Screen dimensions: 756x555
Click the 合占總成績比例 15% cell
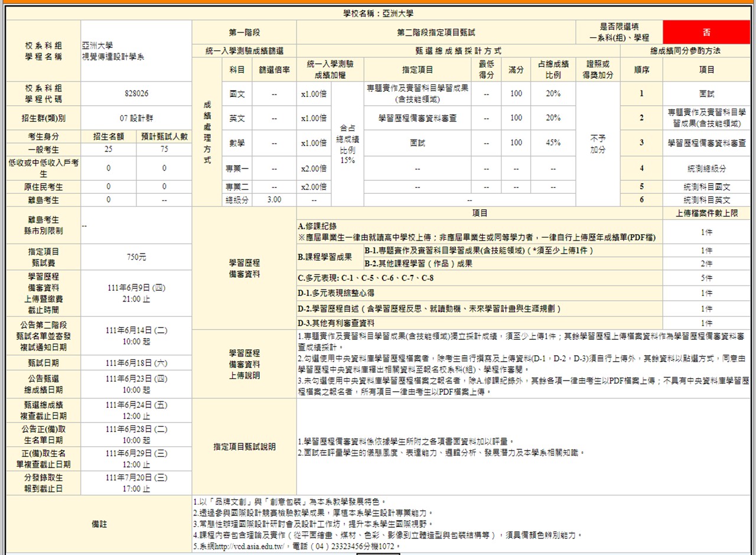[x=347, y=143]
